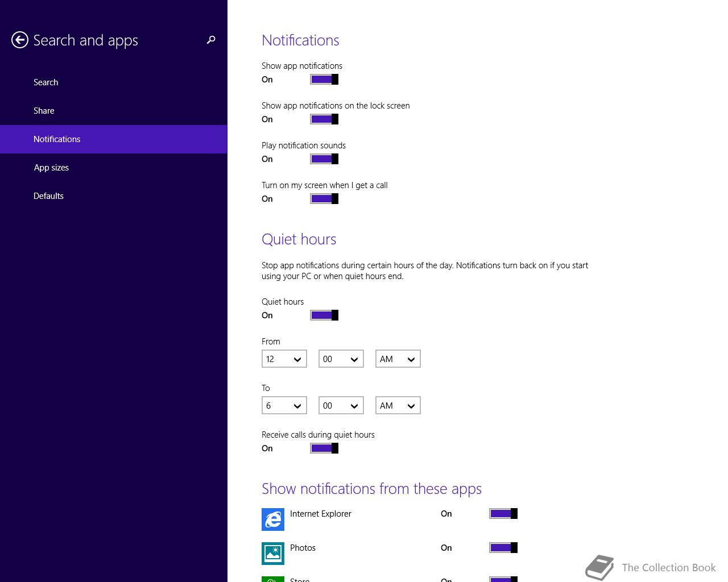Click the Photos app icon
This screenshot has width=728, height=582.
point(273,554)
